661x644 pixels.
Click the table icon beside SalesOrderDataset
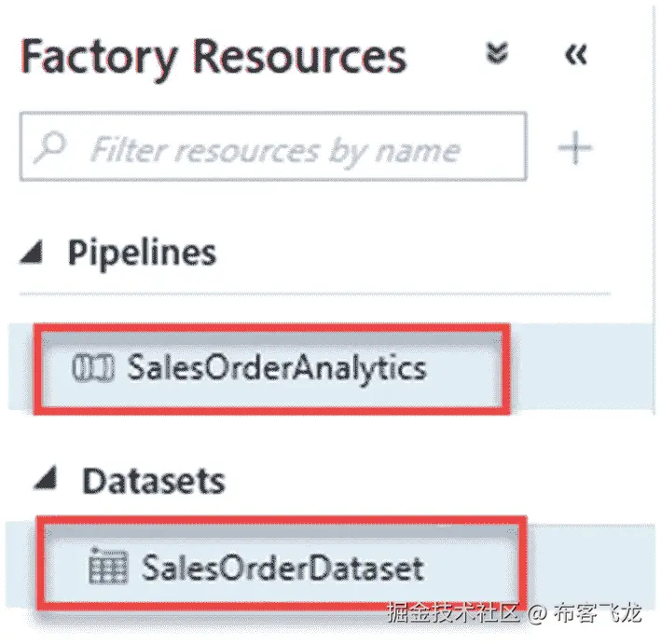pyautogui.click(x=108, y=566)
